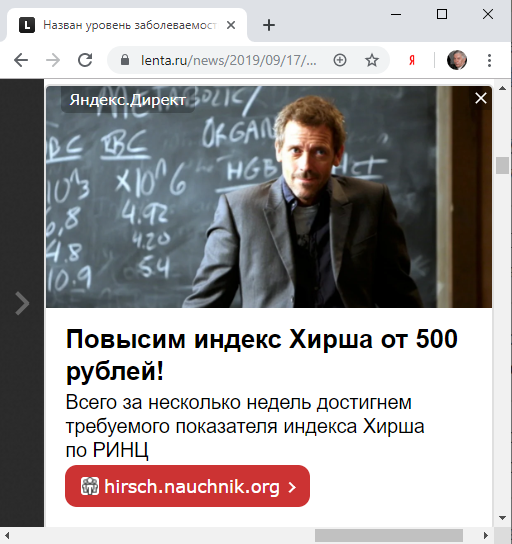Viewport: 512px width, 544px height.
Task: Open the Повысим индекс Хирша headline link
Action: coord(262,355)
